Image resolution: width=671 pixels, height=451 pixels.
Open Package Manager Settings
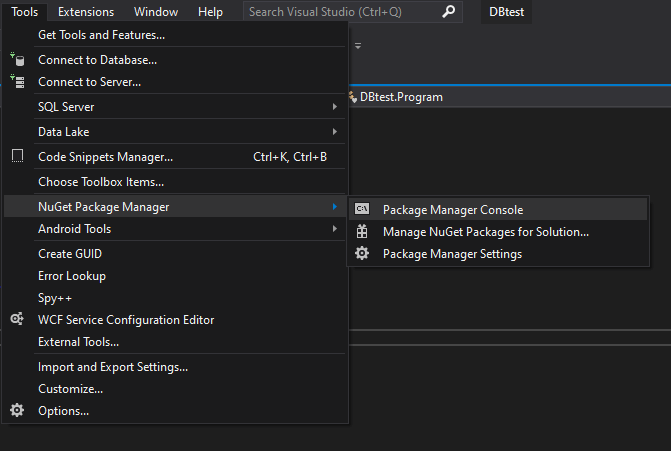pyautogui.click(x=498, y=254)
